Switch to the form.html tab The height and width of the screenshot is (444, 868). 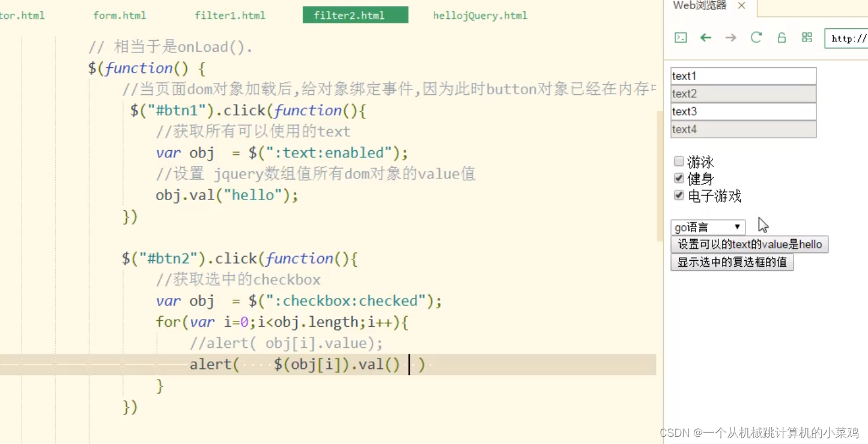coord(119,16)
